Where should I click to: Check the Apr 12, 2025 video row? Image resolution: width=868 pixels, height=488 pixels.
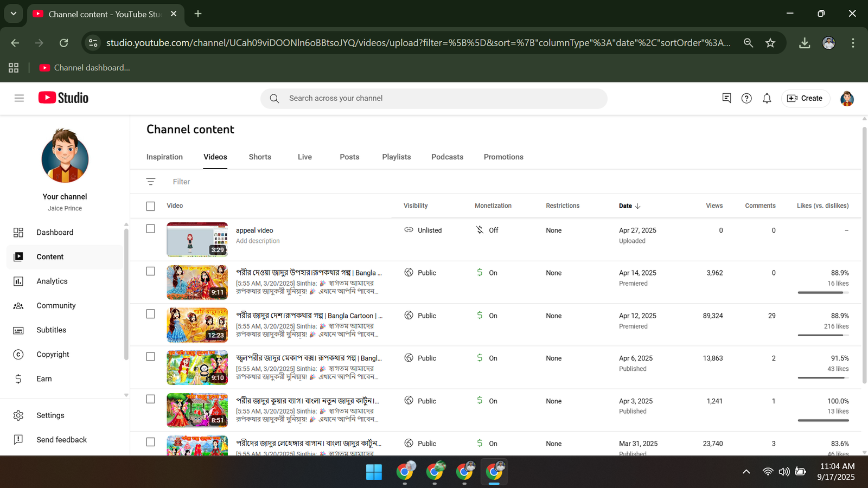click(151, 314)
